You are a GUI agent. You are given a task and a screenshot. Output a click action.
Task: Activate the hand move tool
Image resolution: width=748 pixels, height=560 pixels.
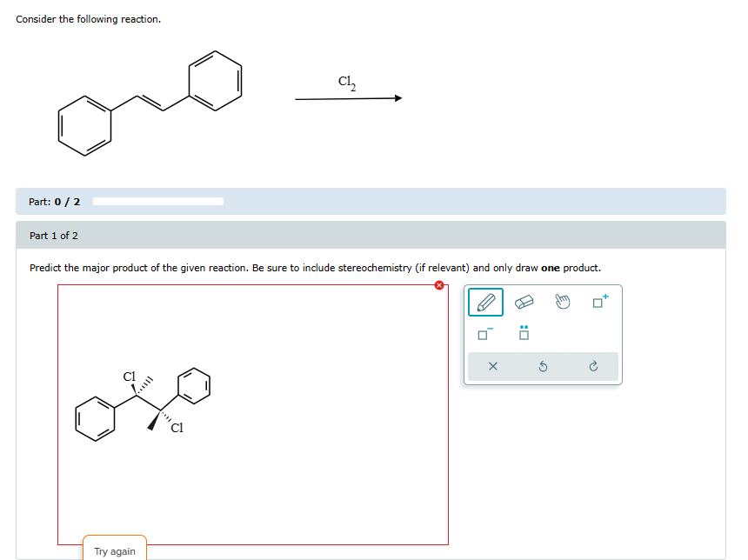(x=561, y=302)
